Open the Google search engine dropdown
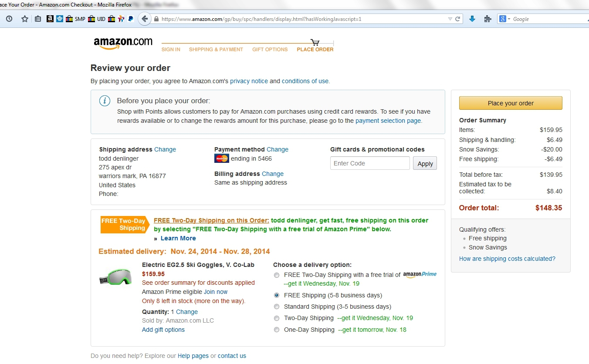The width and height of the screenshot is (589, 364). click(x=505, y=19)
